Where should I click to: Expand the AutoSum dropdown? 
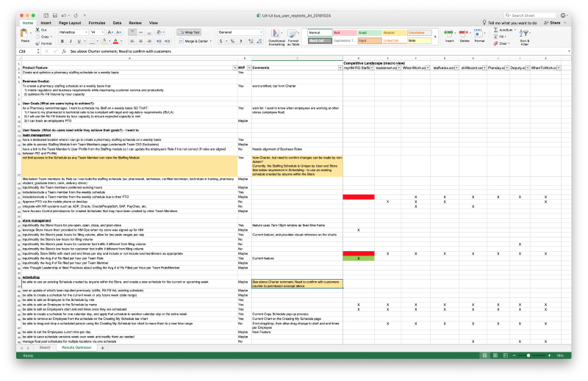tap(515, 30)
